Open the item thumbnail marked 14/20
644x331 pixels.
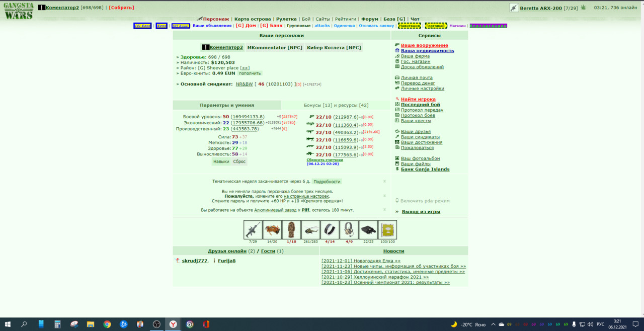[x=272, y=230]
